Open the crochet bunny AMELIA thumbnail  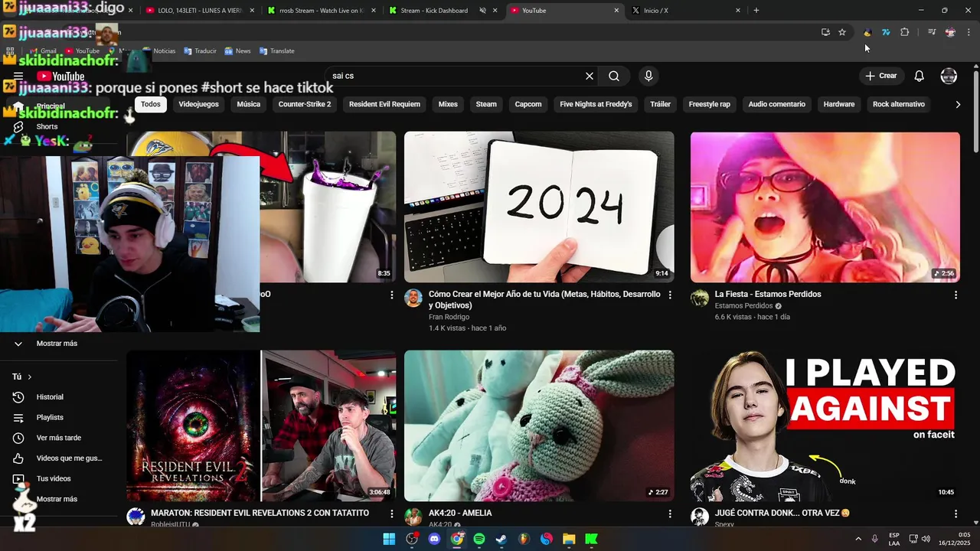pyautogui.click(x=539, y=426)
